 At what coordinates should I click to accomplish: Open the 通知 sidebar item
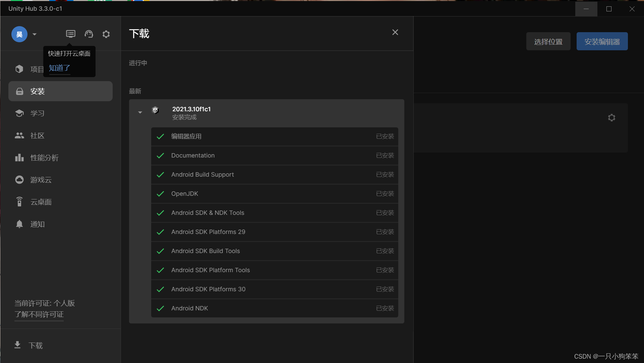(x=60, y=224)
